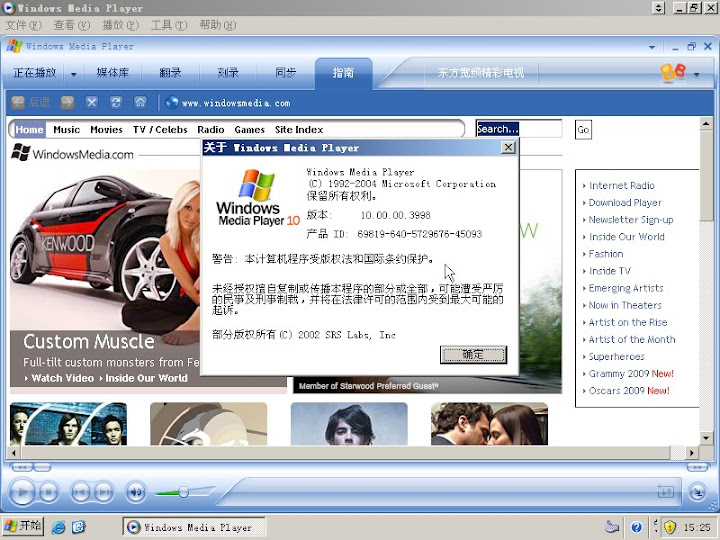Open the Newsletter Sign-up link
This screenshot has height=540, width=720.
coord(631,219)
